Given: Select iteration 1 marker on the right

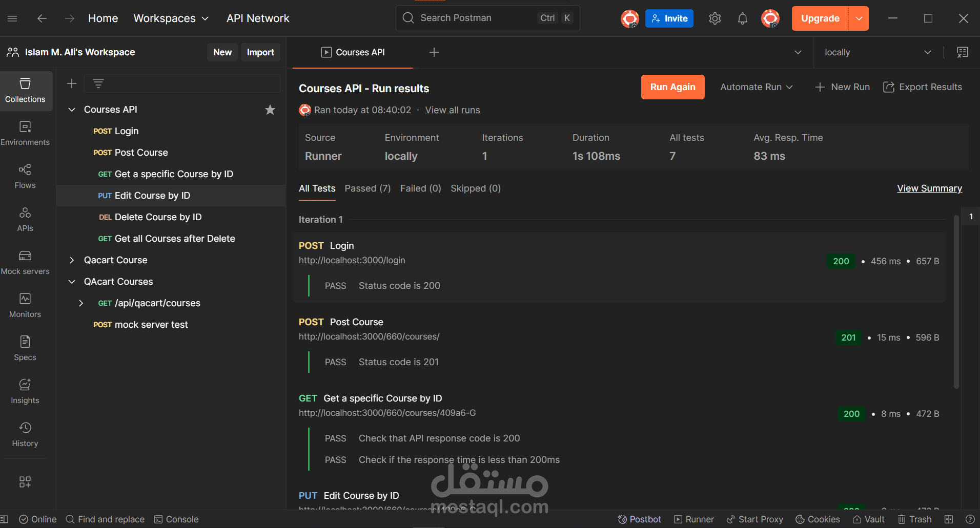Looking at the screenshot, I should [971, 217].
